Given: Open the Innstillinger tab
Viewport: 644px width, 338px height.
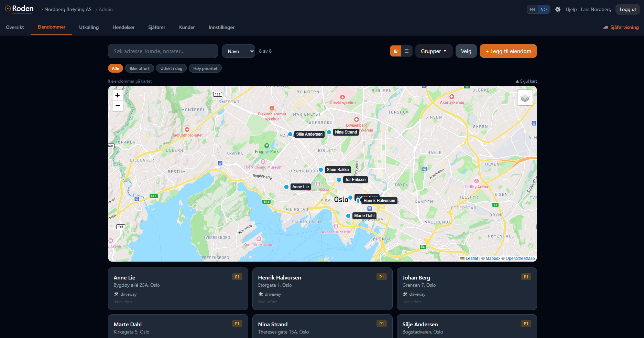Looking at the screenshot, I should pos(221,27).
